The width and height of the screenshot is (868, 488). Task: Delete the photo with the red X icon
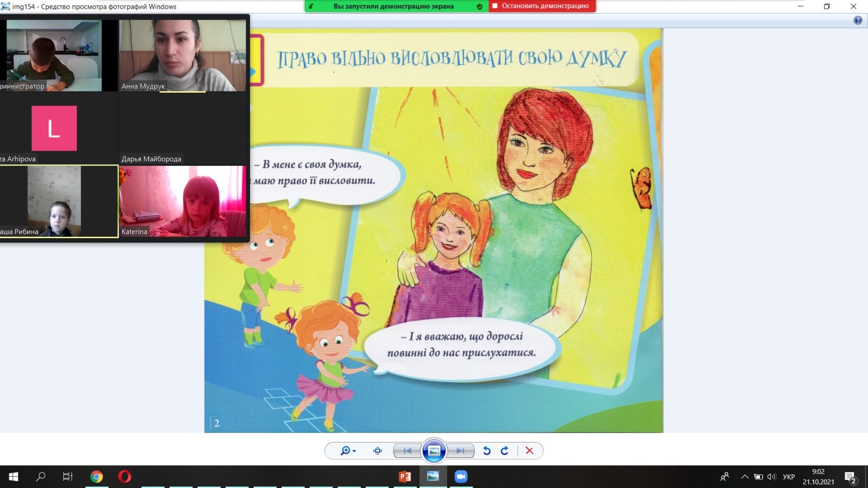[529, 451]
